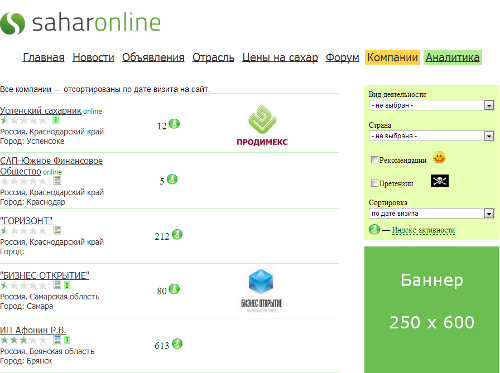
Task: Open the Вид деятельности dropdown
Action: [x=431, y=105]
